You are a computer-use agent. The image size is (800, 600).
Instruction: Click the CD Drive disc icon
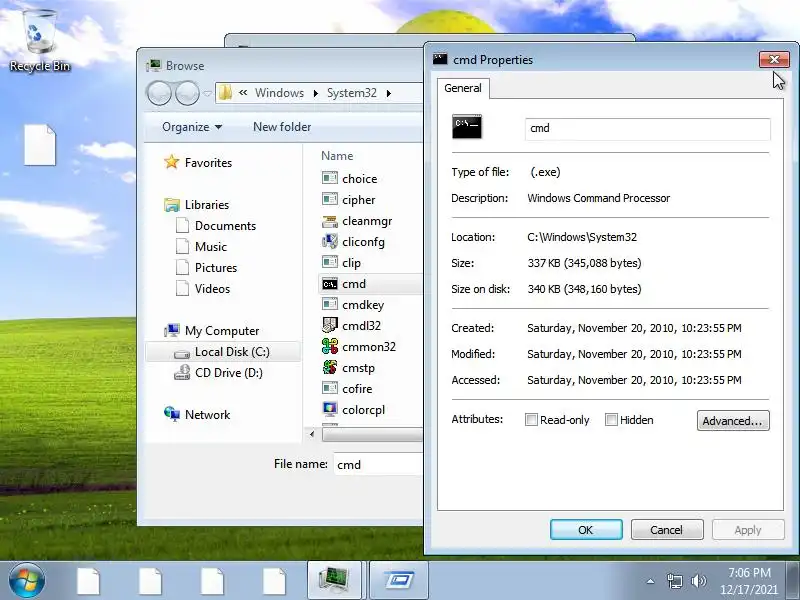pos(182,373)
